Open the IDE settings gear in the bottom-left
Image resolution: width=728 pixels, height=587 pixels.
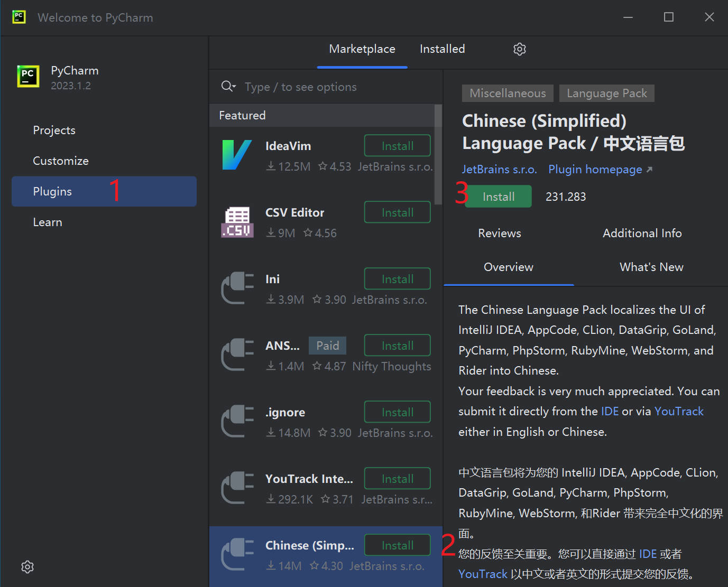point(27,567)
